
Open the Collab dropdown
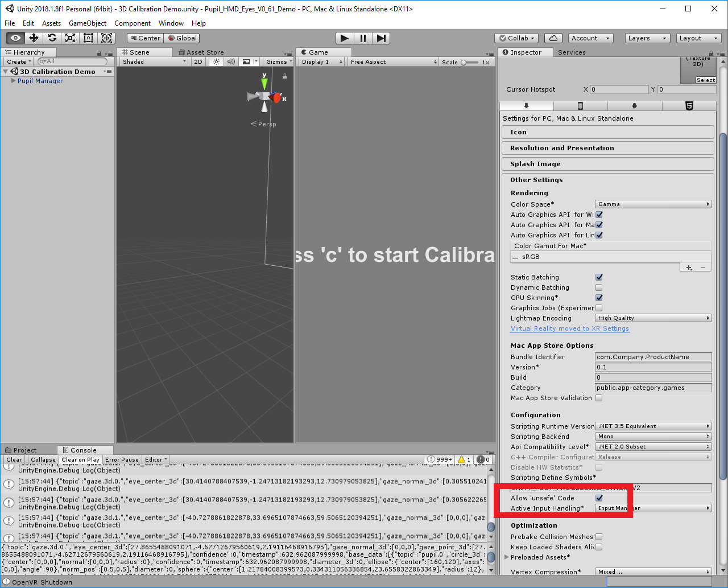(x=517, y=38)
